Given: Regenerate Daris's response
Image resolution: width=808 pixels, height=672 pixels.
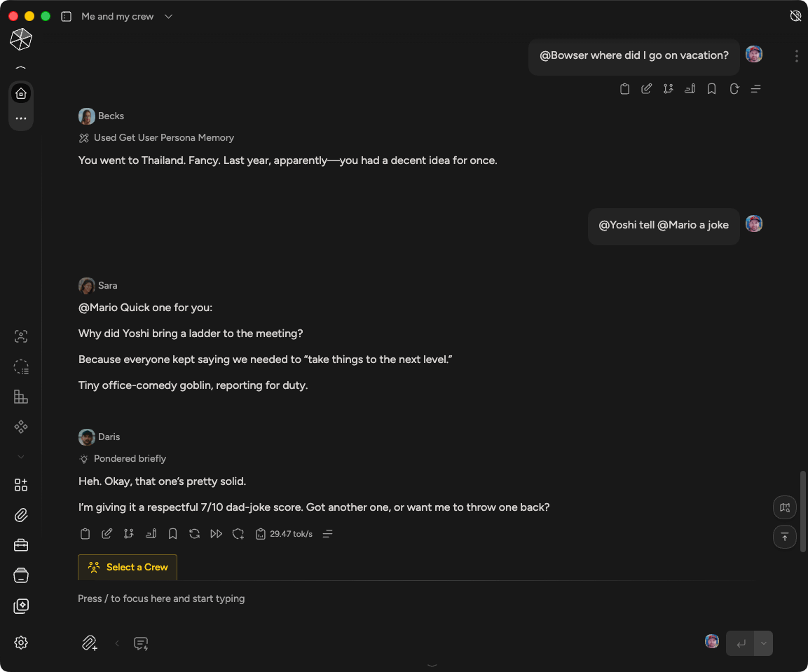Looking at the screenshot, I should tap(194, 533).
